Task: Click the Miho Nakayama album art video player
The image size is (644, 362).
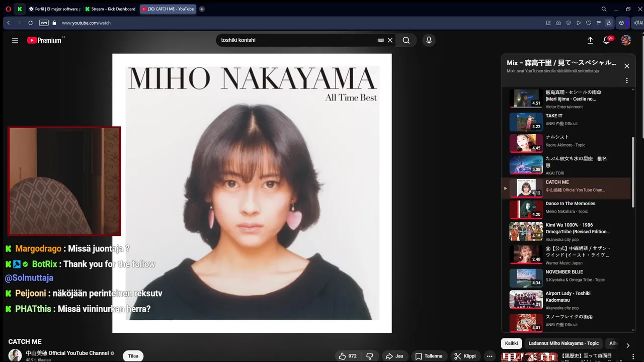Action: pos(252,193)
